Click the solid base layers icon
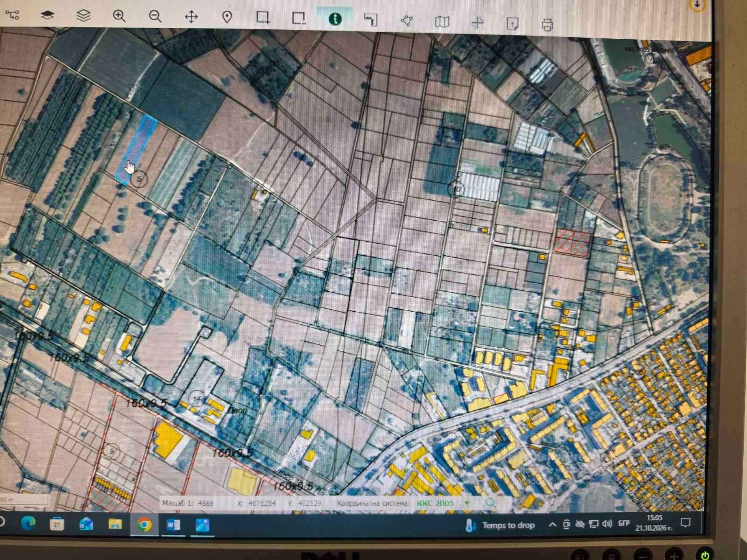The width and height of the screenshot is (747, 560). (47, 15)
